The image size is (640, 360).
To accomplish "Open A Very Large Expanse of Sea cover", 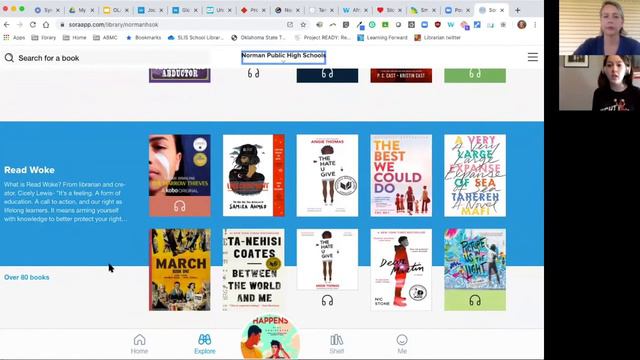I will [x=475, y=175].
